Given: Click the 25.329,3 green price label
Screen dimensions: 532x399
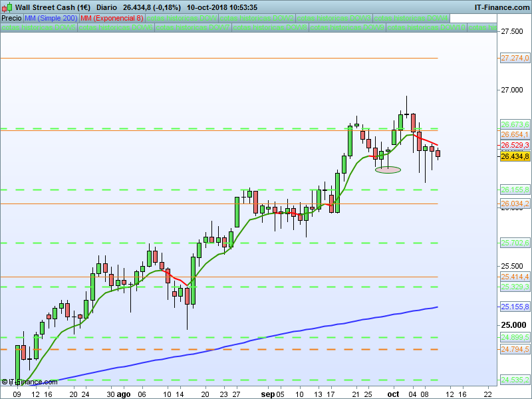Looking at the screenshot, I should point(515,287).
